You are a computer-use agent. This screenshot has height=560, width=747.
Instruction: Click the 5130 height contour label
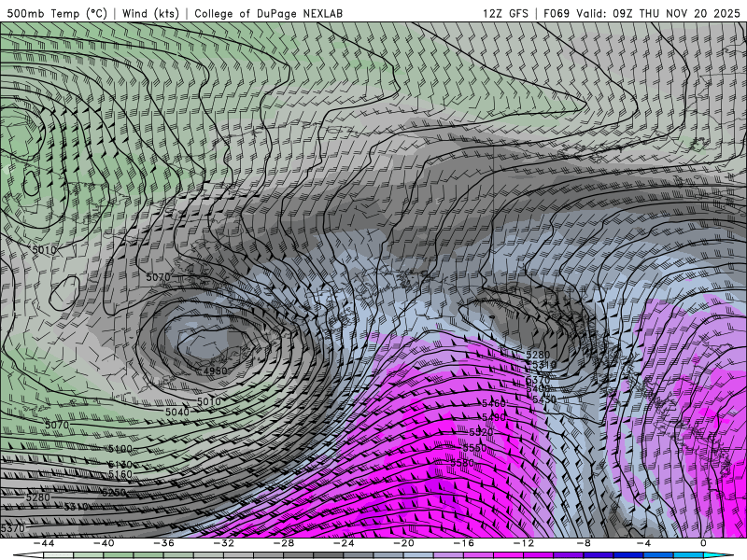pos(120,464)
